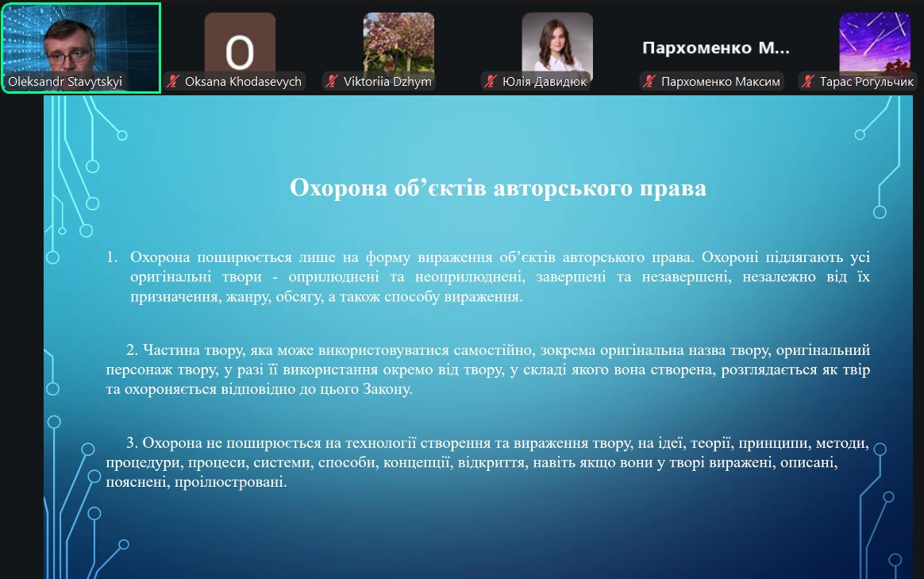Click Viktoriia Dzhym's muted microphone icon

tap(333, 81)
